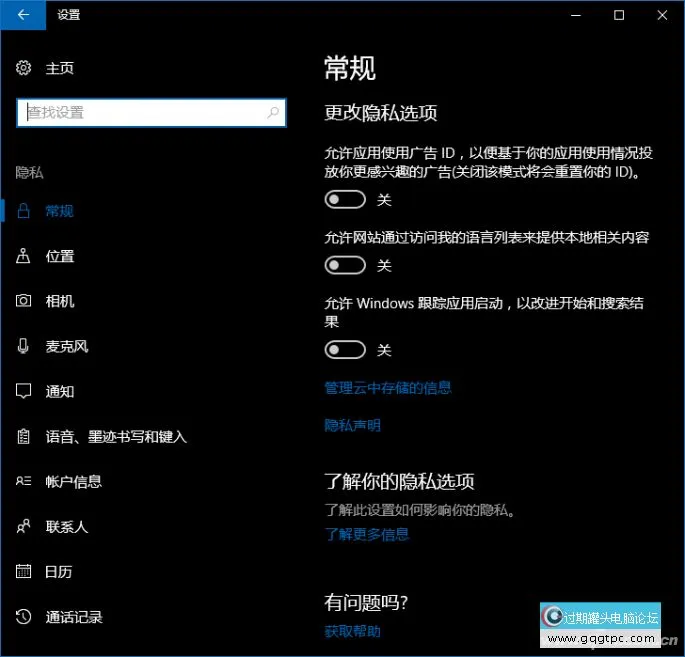Click 获取帮助 link

point(353,631)
